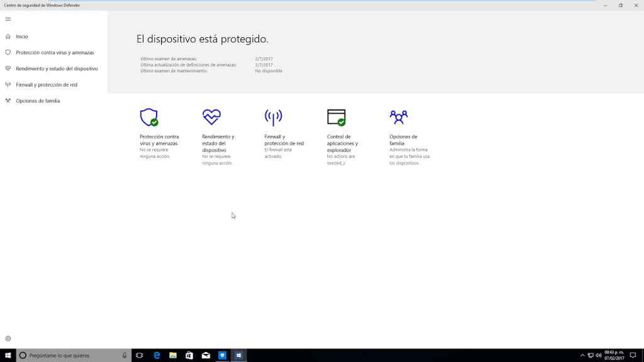This screenshot has height=362, width=644.
Task: Open settings gear in the sidebar
Action: pos(8,339)
